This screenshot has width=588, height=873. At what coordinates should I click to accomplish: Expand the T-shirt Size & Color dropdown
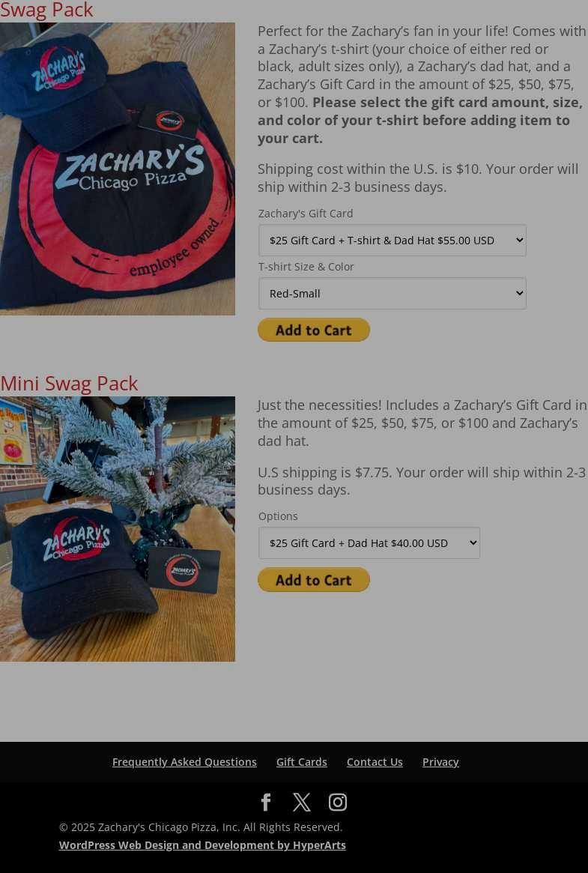pos(392,294)
